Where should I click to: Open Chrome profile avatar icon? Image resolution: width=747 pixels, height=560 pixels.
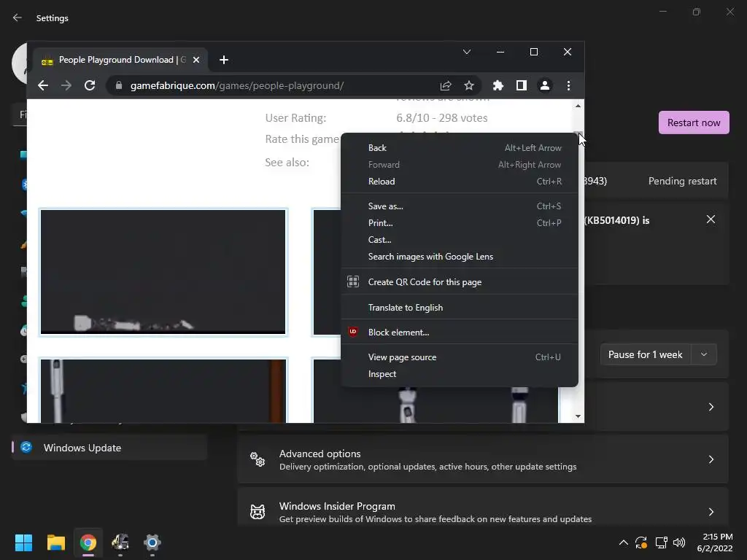(544, 86)
